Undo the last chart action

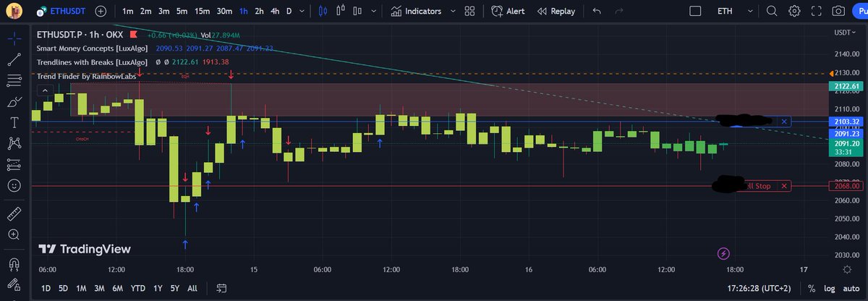[x=596, y=12]
